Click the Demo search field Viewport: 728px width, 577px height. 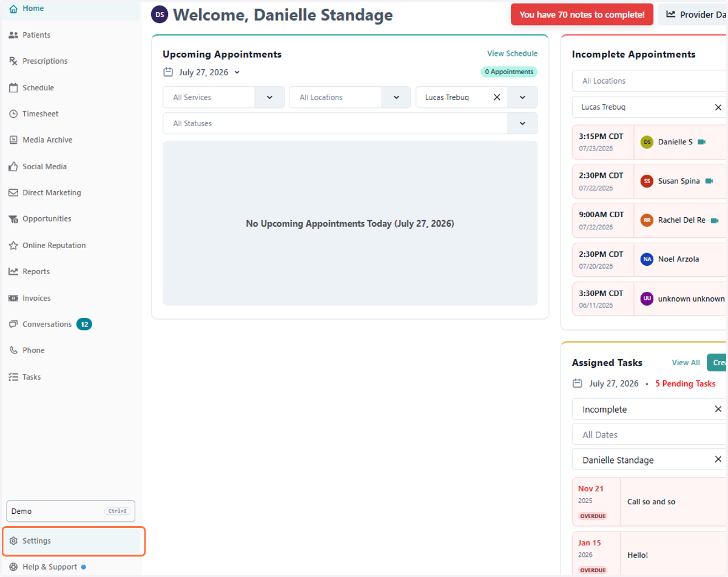[70, 511]
